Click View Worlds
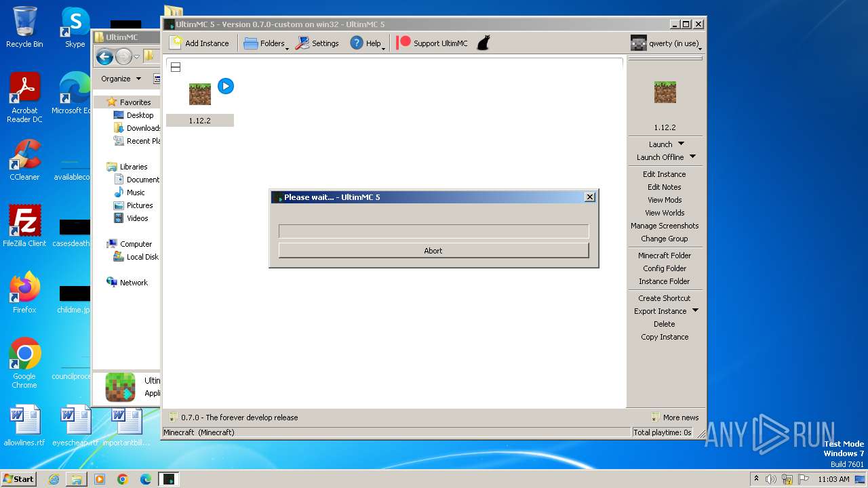Viewport: 868px width, 488px height. coord(665,213)
